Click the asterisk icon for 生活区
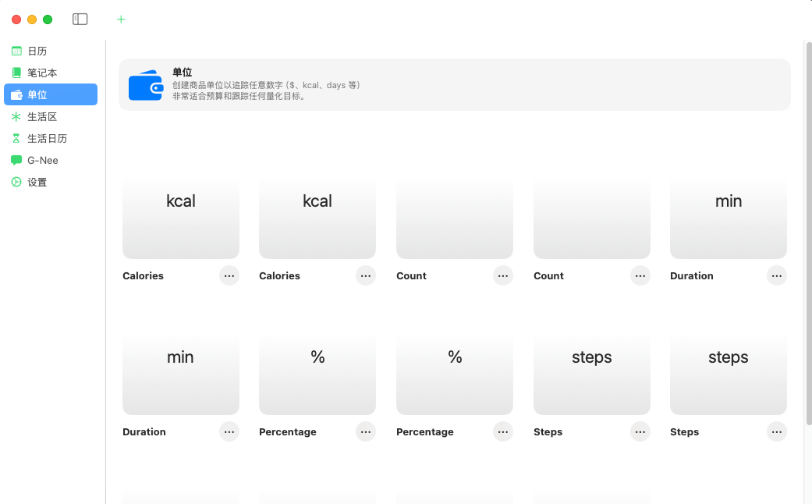This screenshot has height=504, width=812. pos(16,116)
